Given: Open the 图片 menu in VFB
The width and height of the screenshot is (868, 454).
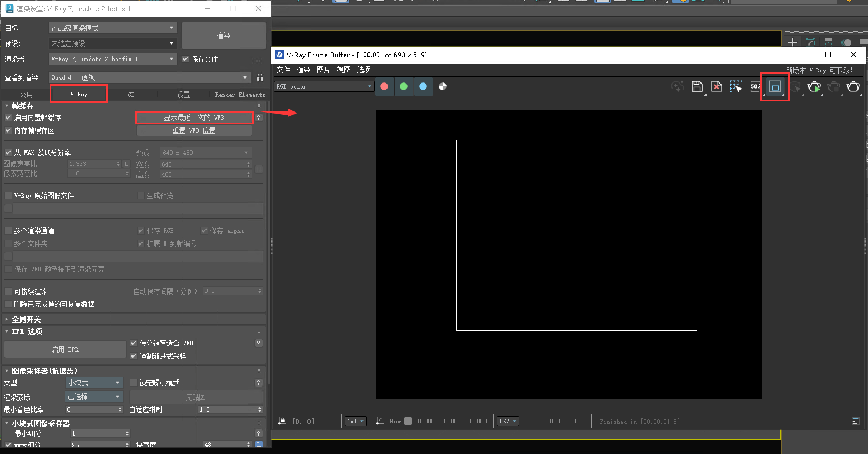Looking at the screenshot, I should pyautogui.click(x=323, y=70).
